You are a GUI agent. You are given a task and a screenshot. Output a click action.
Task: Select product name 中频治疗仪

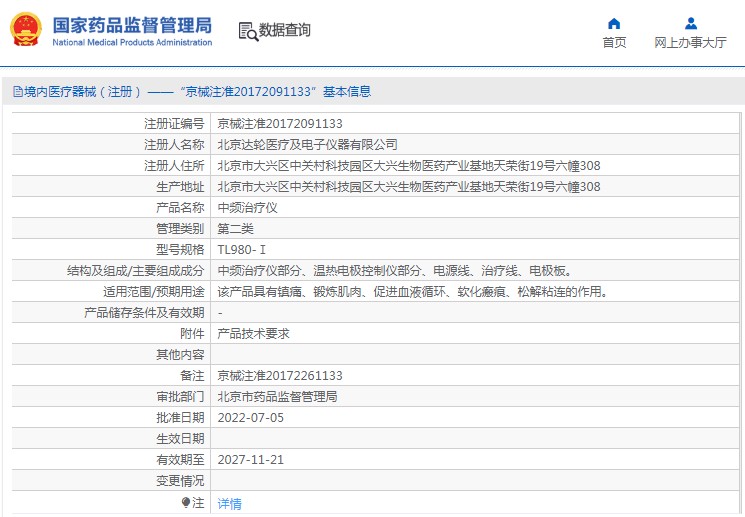coord(248,208)
